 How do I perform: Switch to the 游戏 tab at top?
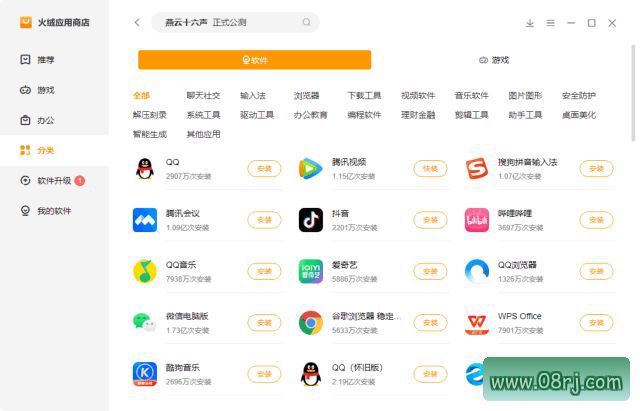click(494, 60)
